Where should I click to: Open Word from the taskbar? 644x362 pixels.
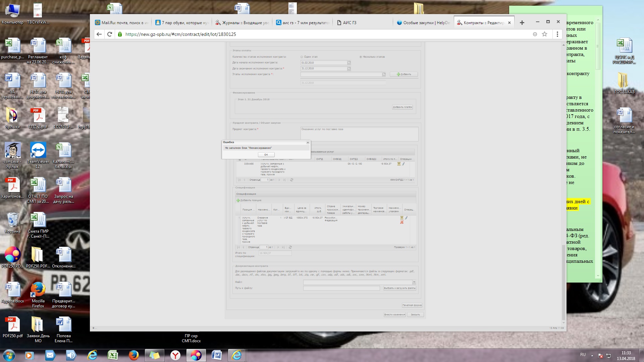coord(217,355)
